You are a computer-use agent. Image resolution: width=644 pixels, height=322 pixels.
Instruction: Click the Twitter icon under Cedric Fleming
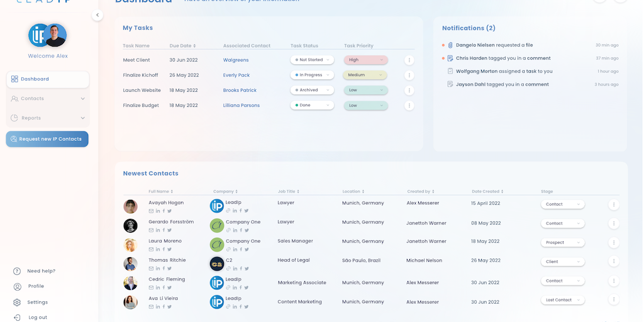coord(170,287)
